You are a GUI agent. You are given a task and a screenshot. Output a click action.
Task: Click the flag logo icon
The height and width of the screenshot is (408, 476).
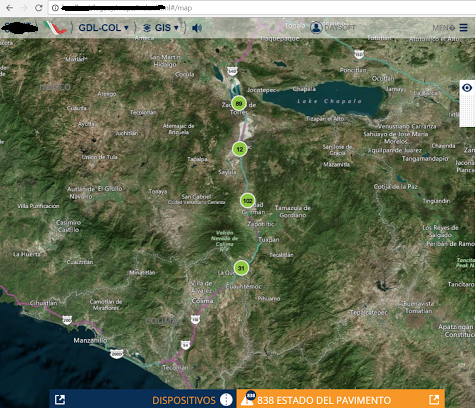coord(55,28)
